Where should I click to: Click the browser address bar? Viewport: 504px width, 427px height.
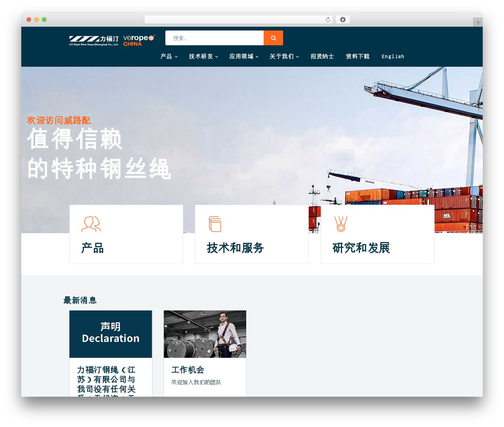pyautogui.click(x=239, y=20)
